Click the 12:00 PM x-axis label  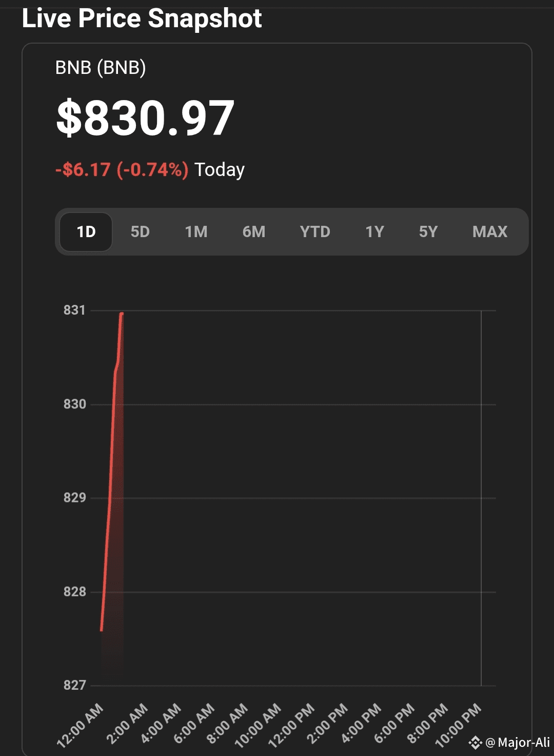(292, 725)
